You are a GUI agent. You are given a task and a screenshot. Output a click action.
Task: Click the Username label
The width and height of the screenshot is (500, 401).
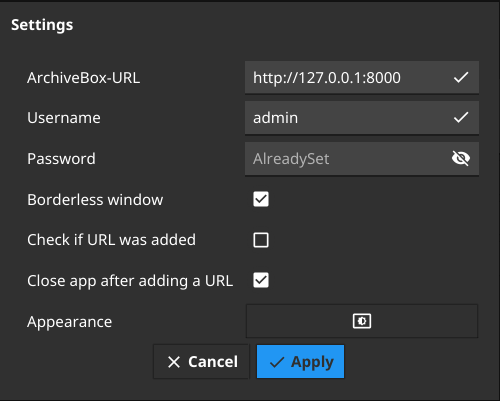64,118
